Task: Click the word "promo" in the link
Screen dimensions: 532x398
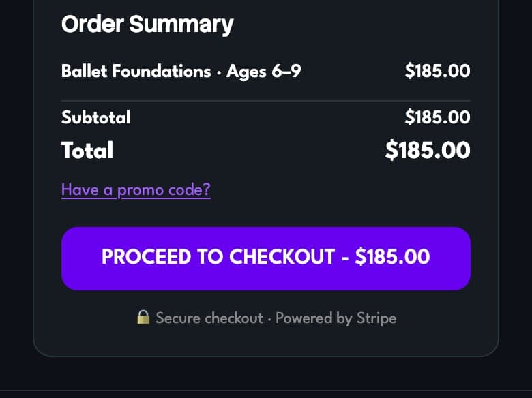Action: click(140, 191)
